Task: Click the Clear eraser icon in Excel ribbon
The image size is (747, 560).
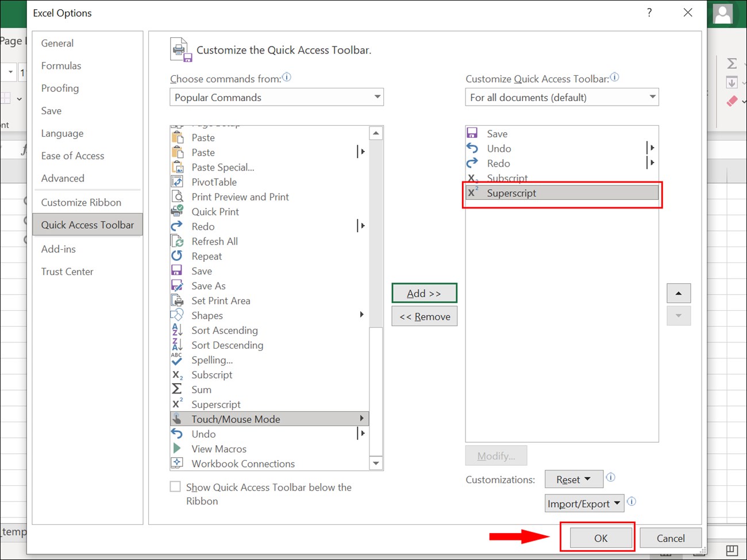Action: click(x=732, y=101)
